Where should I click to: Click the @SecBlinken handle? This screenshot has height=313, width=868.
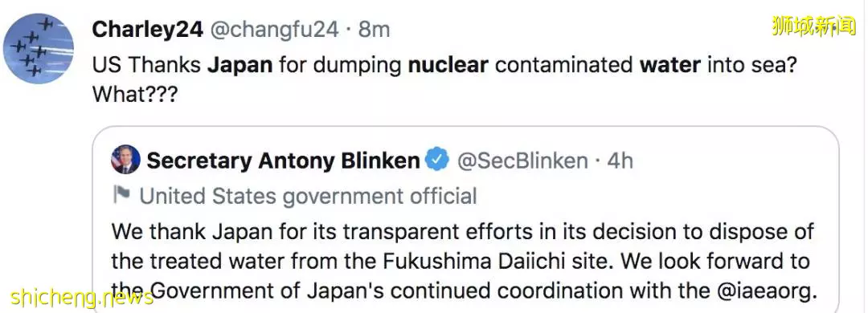tap(522, 161)
